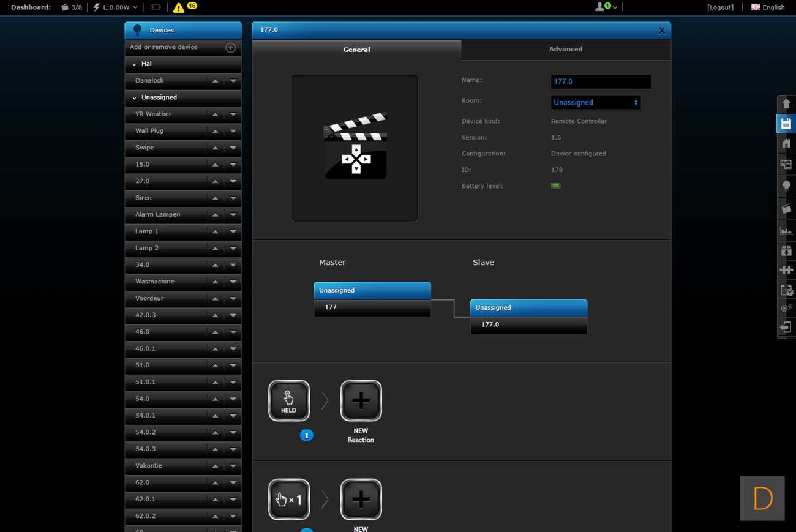Viewport: 796px width, 532px height.
Task: Open the Room dropdown showing Unassigned
Action: 595,102
